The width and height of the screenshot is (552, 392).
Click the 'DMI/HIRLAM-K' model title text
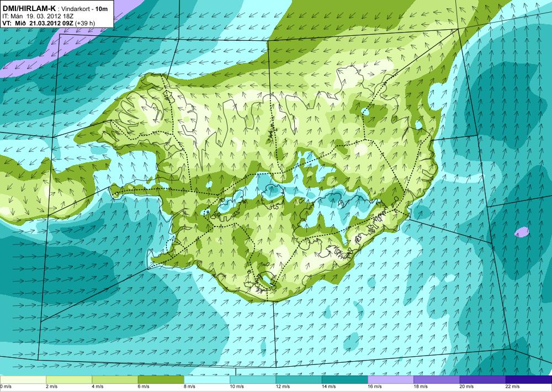click(29, 9)
